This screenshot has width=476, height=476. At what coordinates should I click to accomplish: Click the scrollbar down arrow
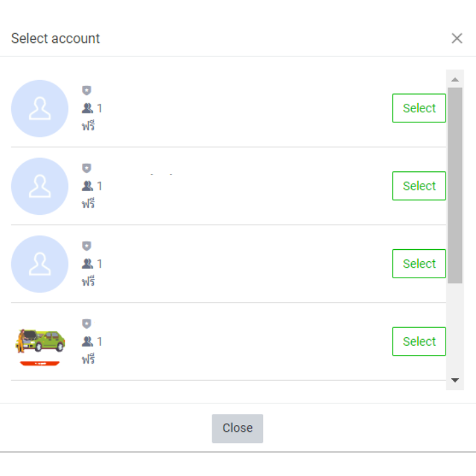455,380
